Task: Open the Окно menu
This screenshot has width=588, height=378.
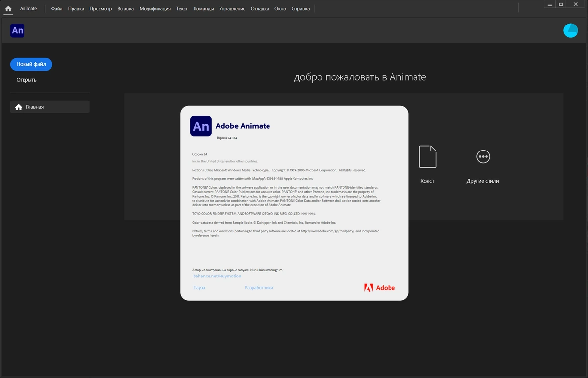Action: (280, 9)
